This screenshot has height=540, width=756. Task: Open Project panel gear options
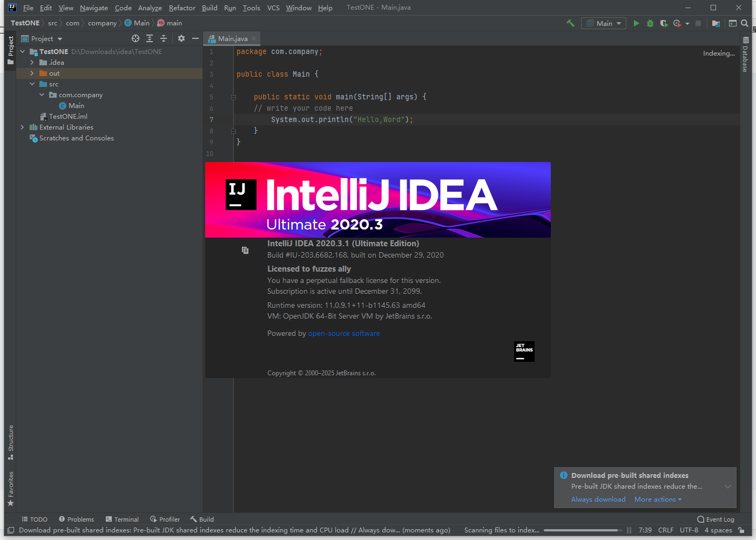tap(181, 38)
